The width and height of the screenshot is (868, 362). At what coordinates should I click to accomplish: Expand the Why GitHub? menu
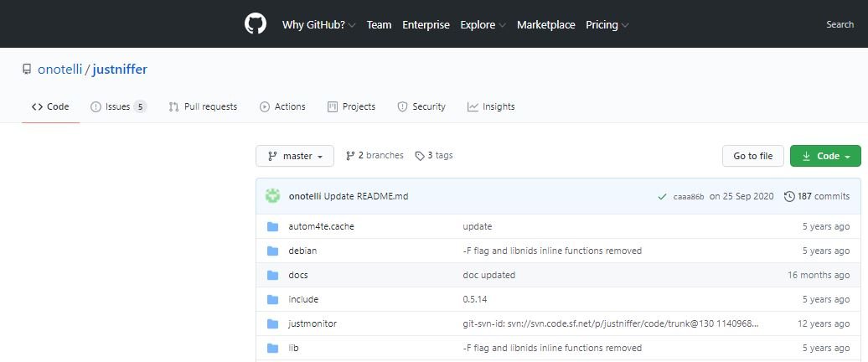pyautogui.click(x=319, y=25)
